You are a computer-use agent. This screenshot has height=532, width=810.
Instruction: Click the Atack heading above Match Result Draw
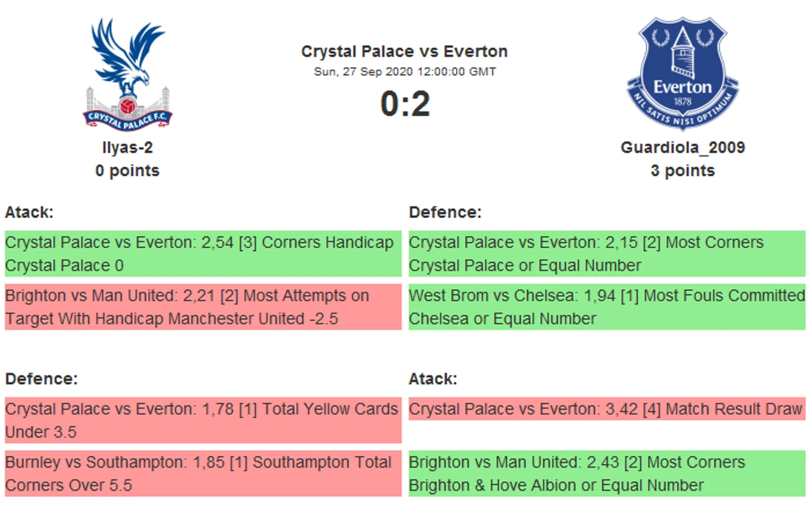[433, 379]
